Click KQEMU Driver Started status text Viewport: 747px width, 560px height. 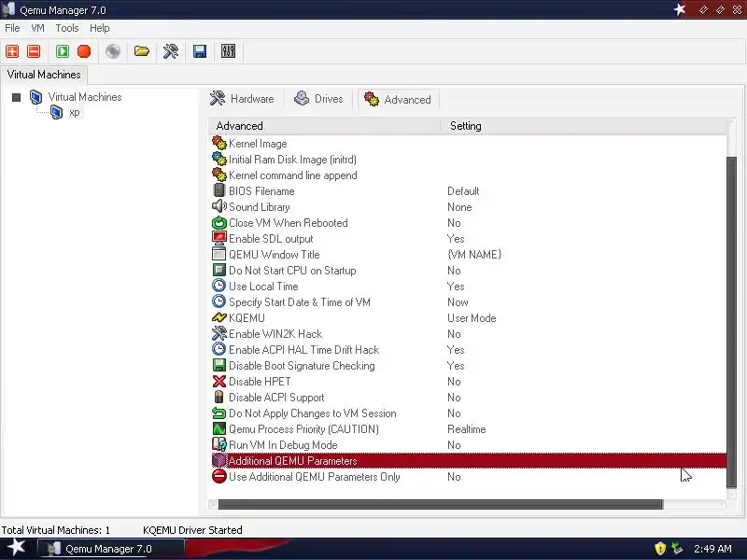click(192, 530)
